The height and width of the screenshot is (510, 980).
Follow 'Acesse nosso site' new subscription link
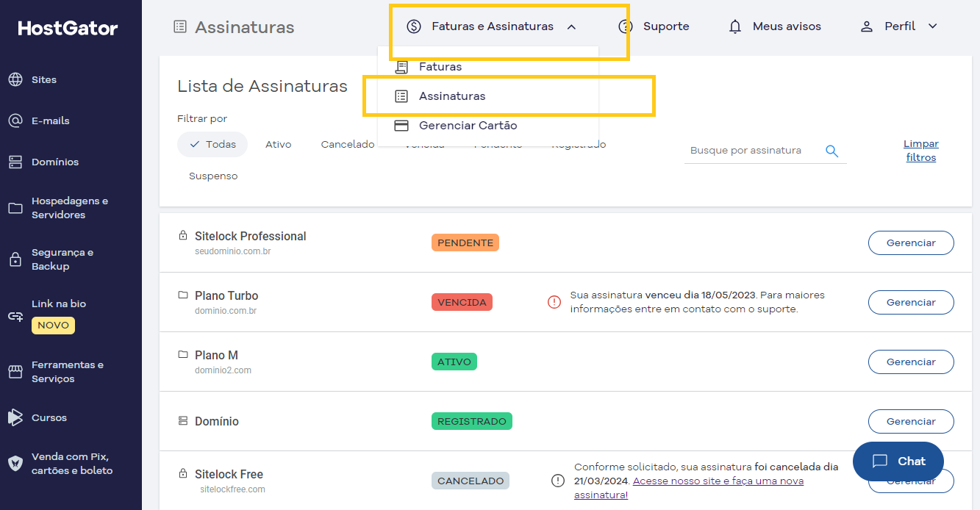click(718, 488)
